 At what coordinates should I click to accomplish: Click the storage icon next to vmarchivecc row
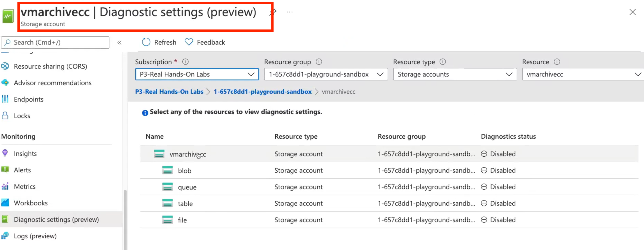point(159,154)
